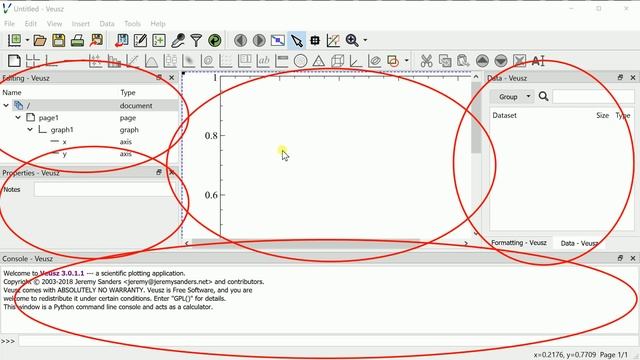This screenshot has width=640, height=360.
Task: Open the Insert menu
Action: [81, 24]
